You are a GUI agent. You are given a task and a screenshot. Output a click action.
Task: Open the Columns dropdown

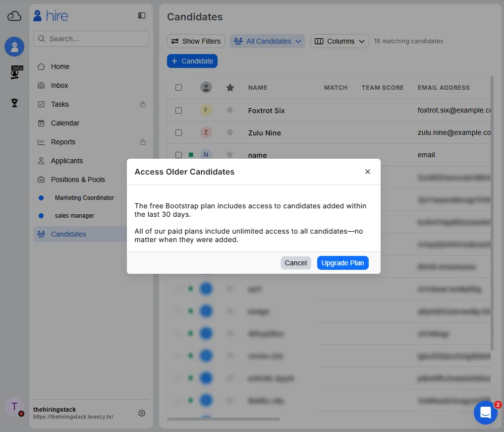pos(339,41)
